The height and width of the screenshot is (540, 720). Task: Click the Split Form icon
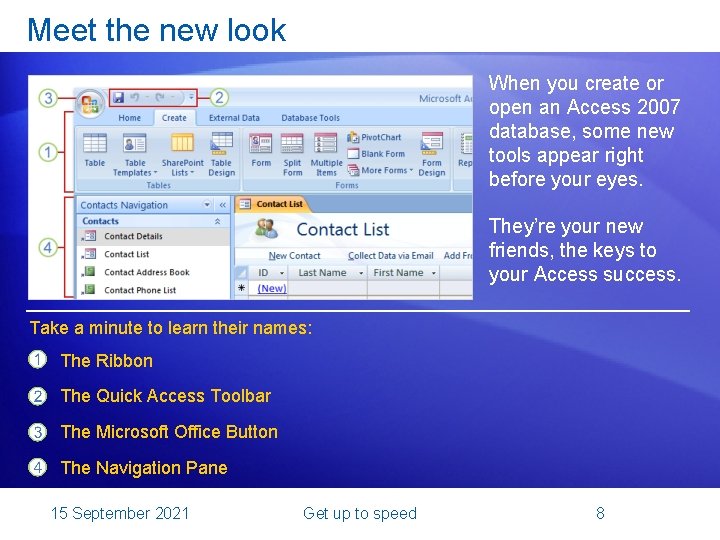point(292,155)
